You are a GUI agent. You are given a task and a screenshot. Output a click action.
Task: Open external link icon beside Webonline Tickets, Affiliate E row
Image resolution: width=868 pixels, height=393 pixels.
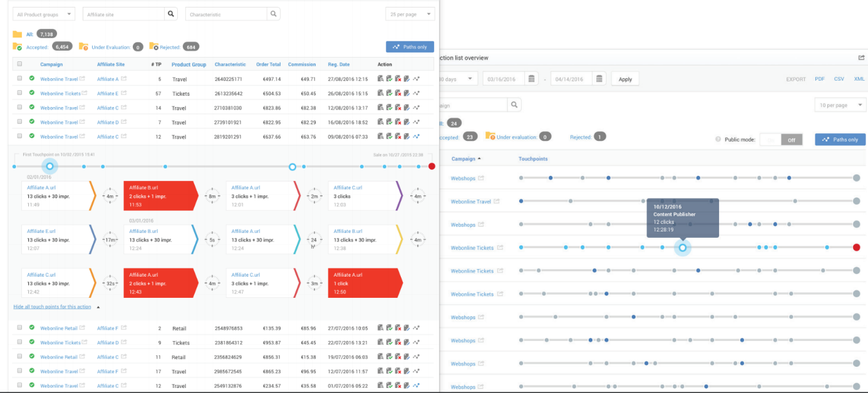coord(86,93)
